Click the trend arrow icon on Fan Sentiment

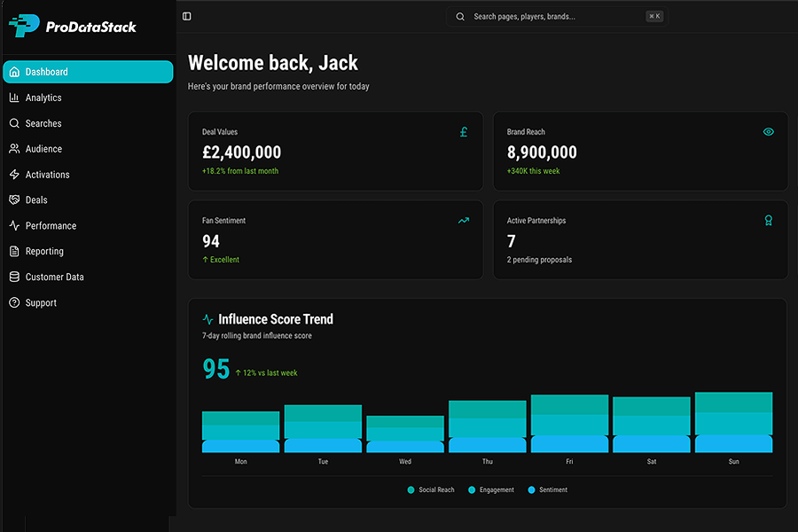[x=464, y=221]
